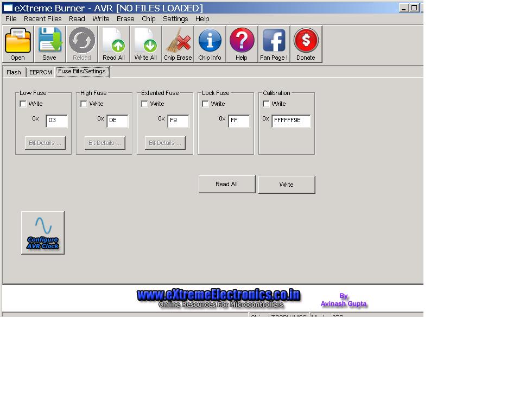
Task: Enable Write checkbox for Low Fuse
Action: coord(23,104)
